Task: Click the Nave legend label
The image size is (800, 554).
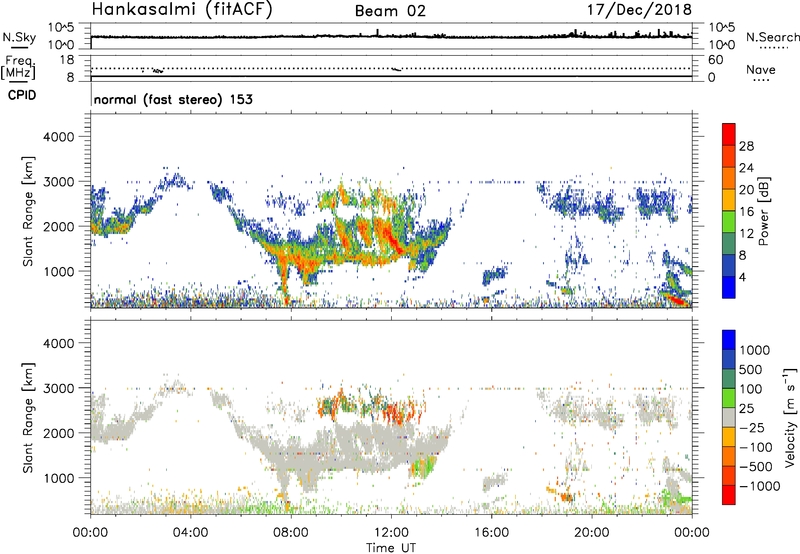Action: tap(761, 69)
